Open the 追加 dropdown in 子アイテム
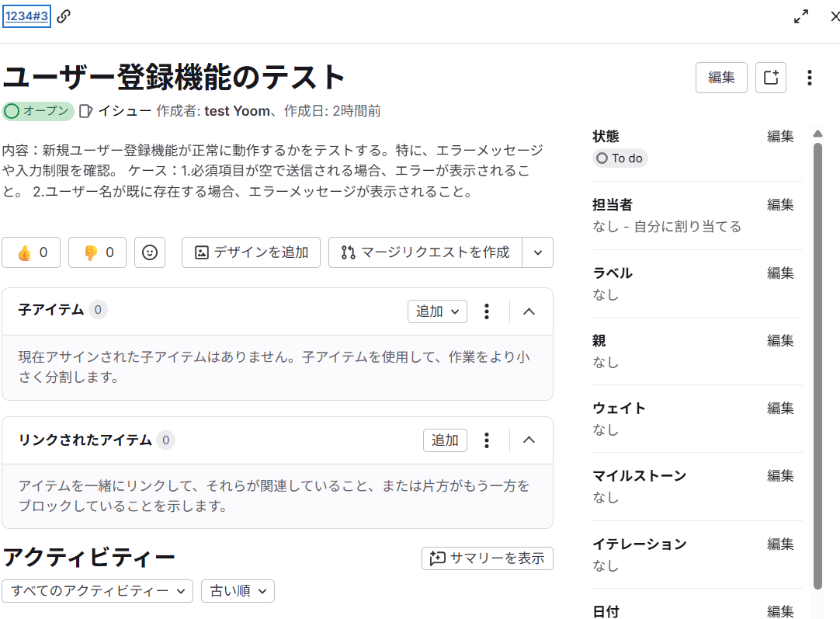The width and height of the screenshot is (840, 619). [437, 311]
